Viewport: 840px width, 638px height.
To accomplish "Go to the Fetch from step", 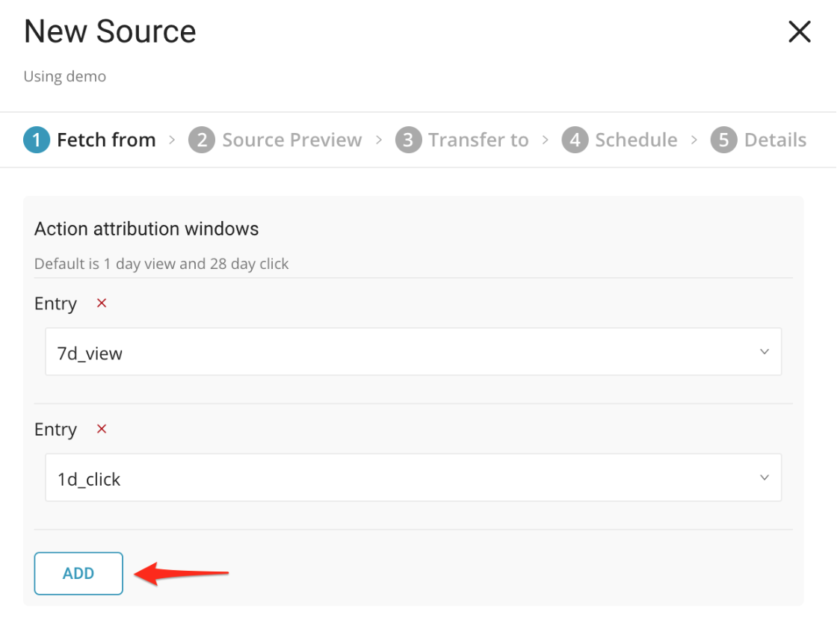I will coord(106,140).
